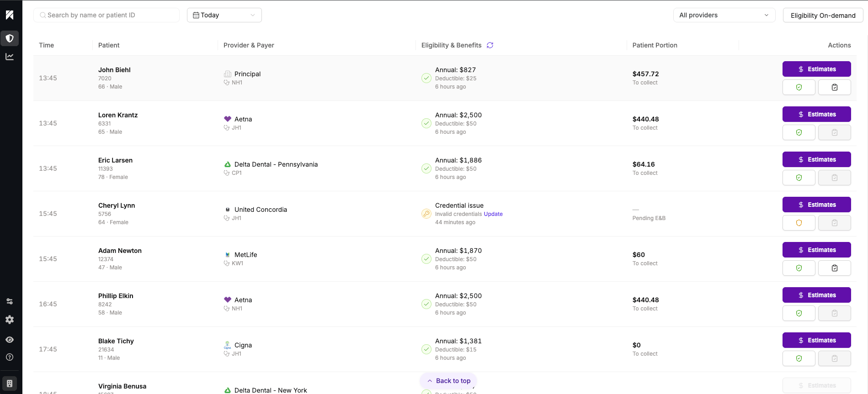Click the Patient column header
The height and width of the screenshot is (394, 868).
[109, 45]
